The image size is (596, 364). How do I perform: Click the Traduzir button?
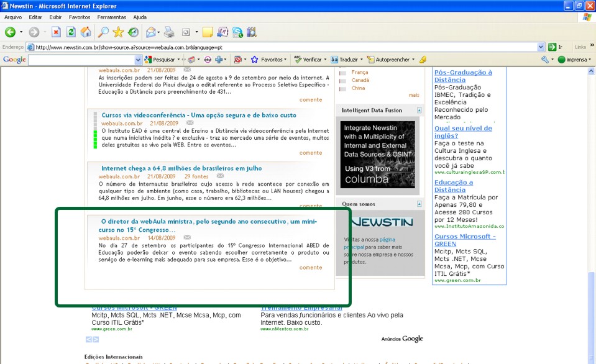click(344, 60)
